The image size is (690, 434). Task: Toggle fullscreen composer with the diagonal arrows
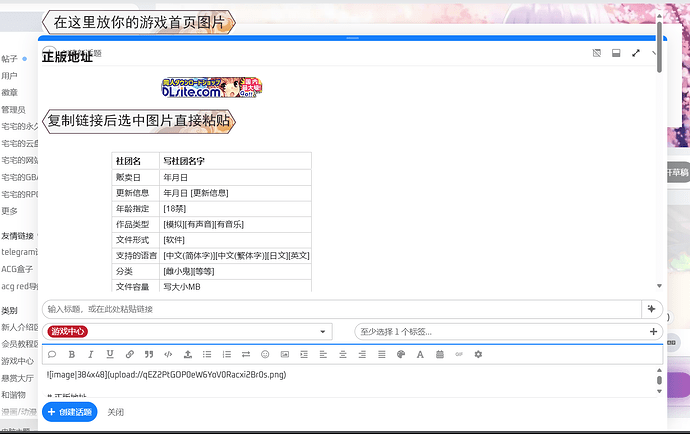636,53
